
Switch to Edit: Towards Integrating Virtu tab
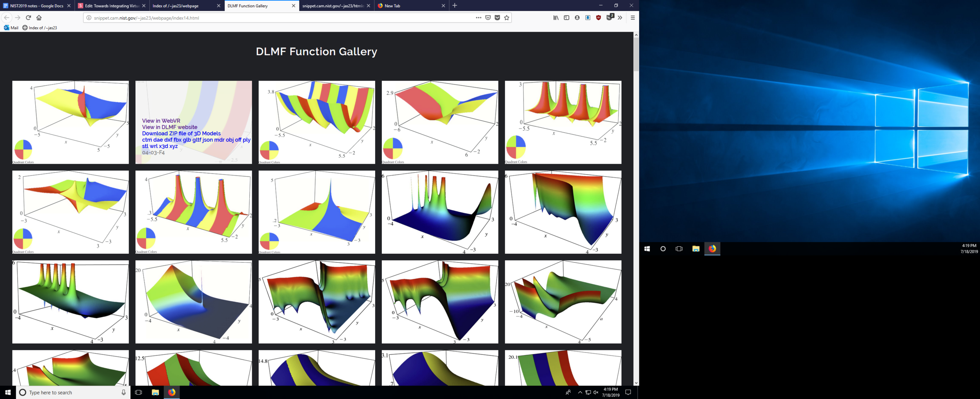112,5
